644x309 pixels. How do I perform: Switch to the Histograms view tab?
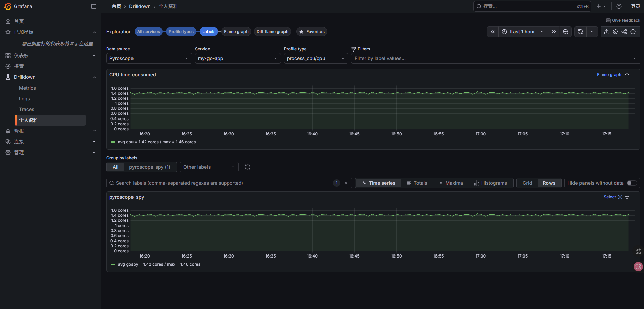pos(490,183)
